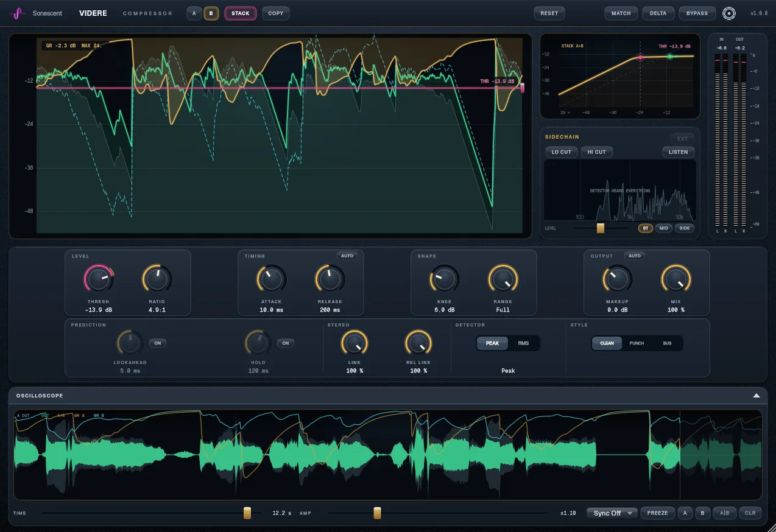Click the sidechain LEVEL slider handle
The image size is (776, 532).
[x=601, y=228]
